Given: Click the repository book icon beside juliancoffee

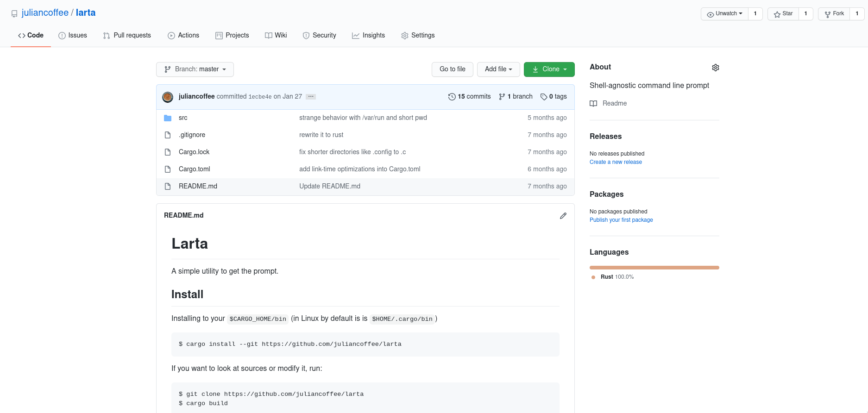Looking at the screenshot, I should point(14,13).
